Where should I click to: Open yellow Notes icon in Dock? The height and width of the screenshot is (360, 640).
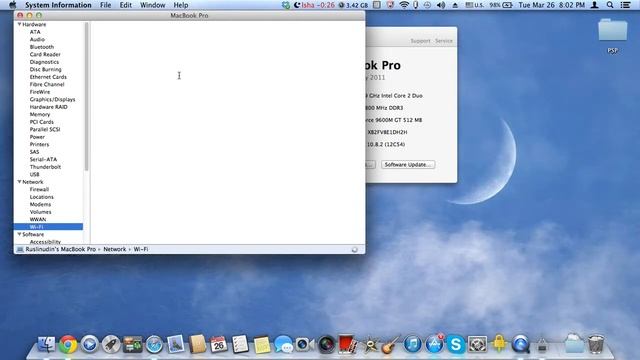262,345
